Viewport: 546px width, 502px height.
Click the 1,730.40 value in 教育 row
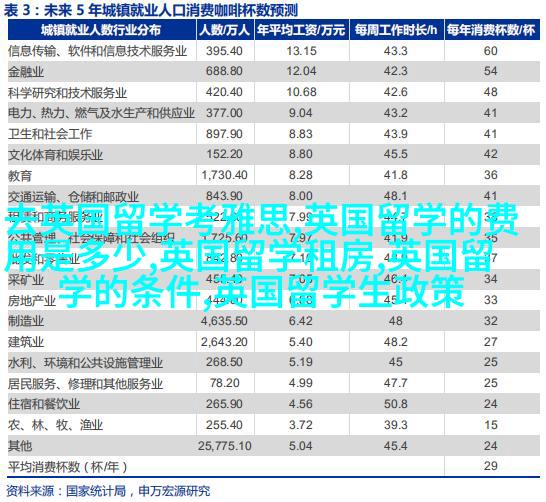[224, 175]
